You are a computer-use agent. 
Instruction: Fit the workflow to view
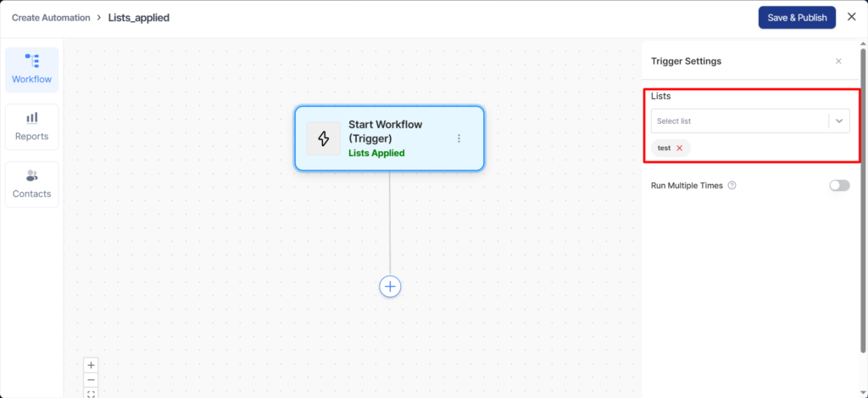point(92,393)
